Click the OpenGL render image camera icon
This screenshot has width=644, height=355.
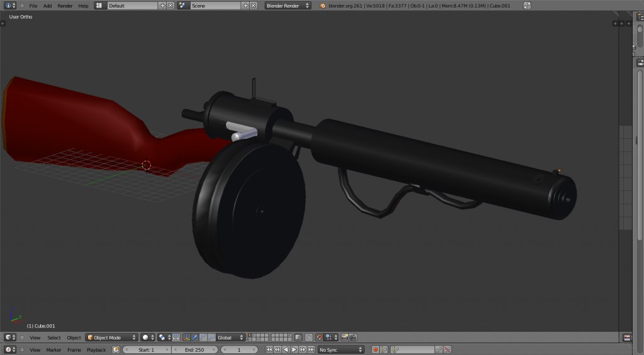pos(345,337)
